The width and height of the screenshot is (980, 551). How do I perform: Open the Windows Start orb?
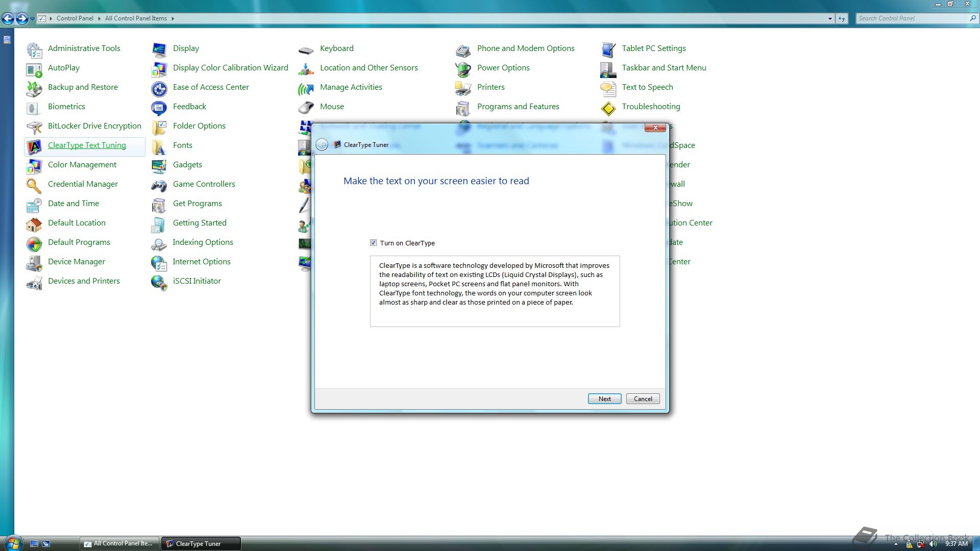(x=13, y=543)
